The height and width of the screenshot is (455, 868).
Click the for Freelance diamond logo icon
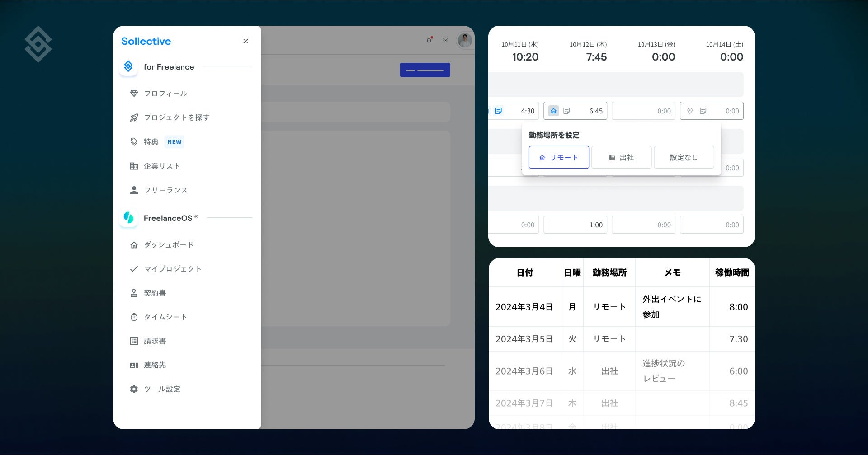tap(128, 66)
